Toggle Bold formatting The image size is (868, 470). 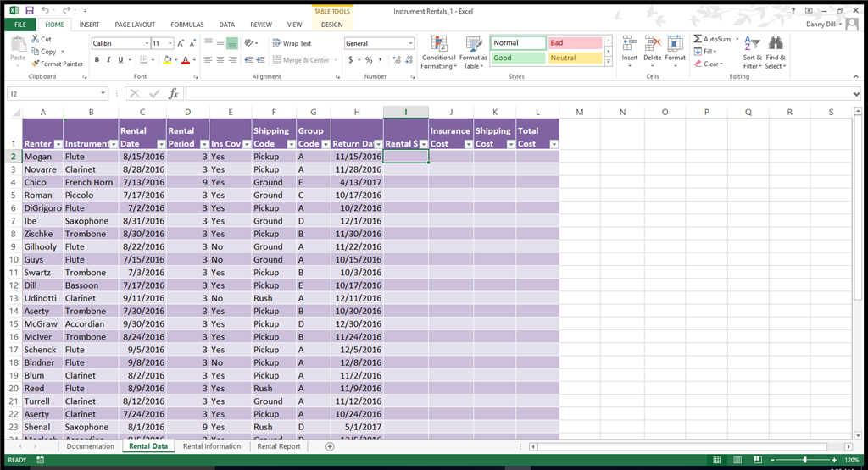coord(97,60)
